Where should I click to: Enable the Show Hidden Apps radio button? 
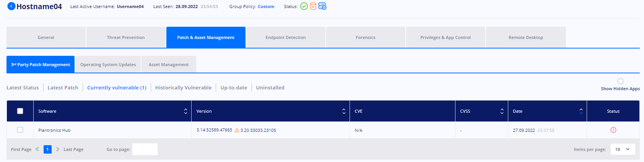click(x=620, y=81)
